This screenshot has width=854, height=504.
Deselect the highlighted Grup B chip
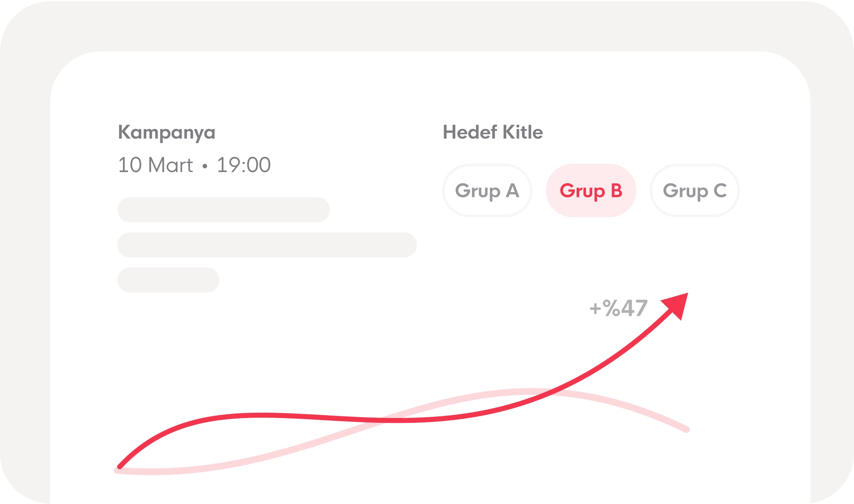click(590, 191)
